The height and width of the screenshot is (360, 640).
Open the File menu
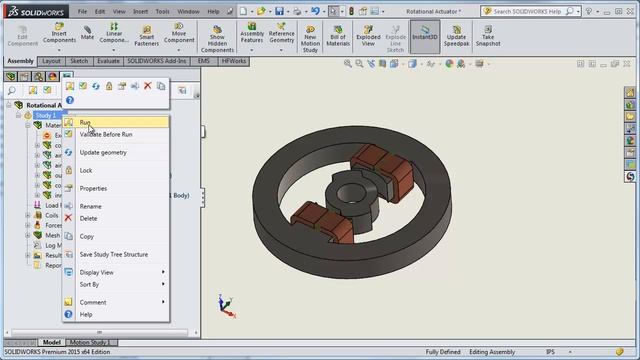pyautogui.click(x=82, y=11)
